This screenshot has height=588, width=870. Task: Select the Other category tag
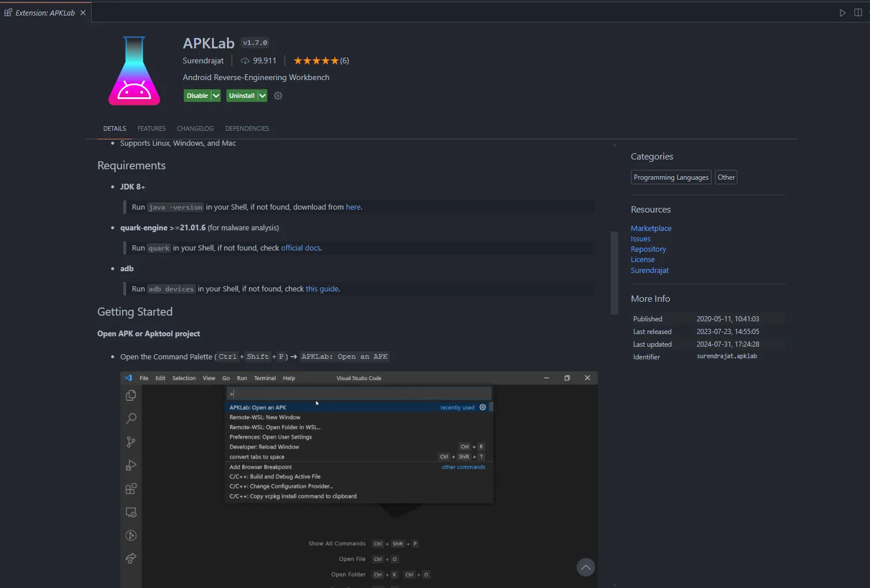(x=726, y=177)
